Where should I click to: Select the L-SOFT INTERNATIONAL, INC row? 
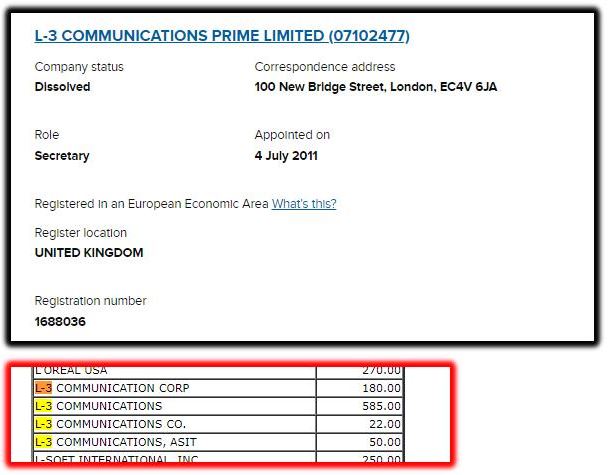coord(218,457)
